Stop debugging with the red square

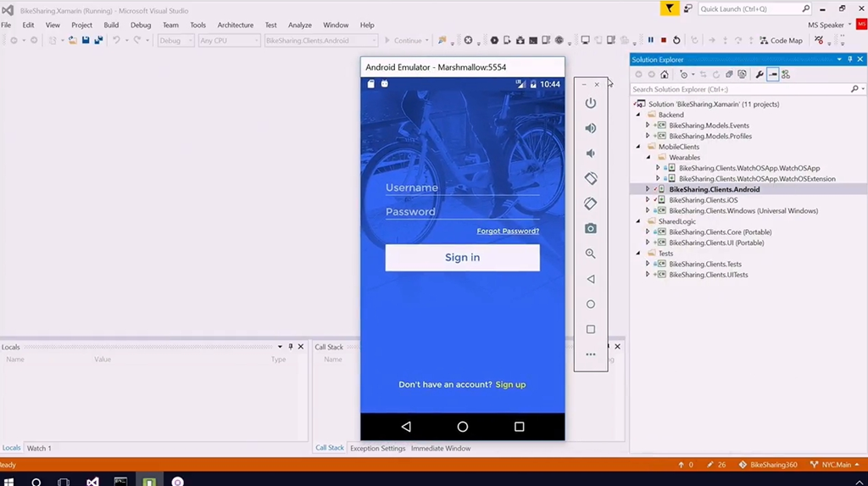point(664,41)
